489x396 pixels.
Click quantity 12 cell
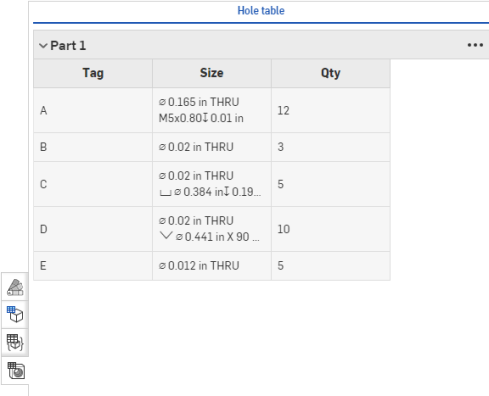pyautogui.click(x=331, y=110)
